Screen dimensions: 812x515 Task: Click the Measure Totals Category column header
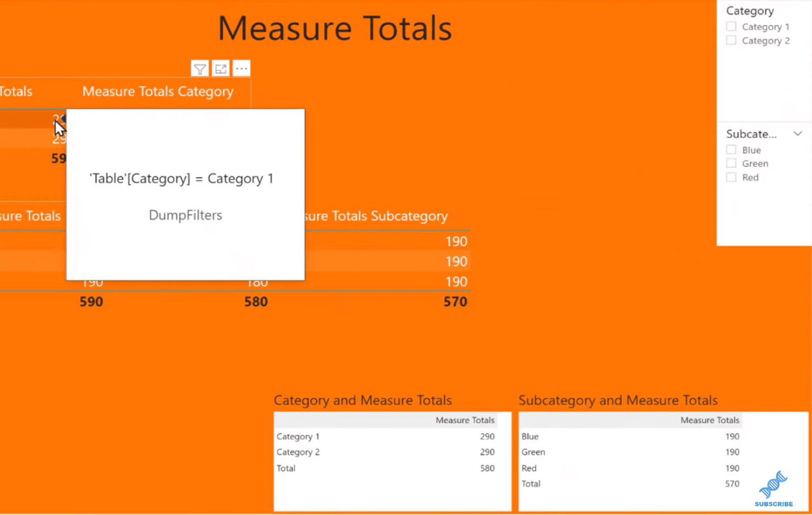click(x=158, y=91)
